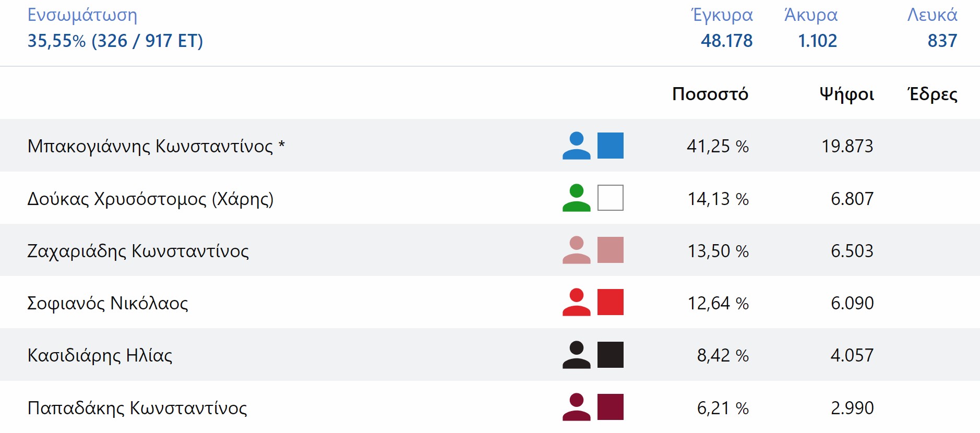Click the maroon person icon for Παπαδάκης
Viewport: 980px width, 433px height.
(576, 407)
